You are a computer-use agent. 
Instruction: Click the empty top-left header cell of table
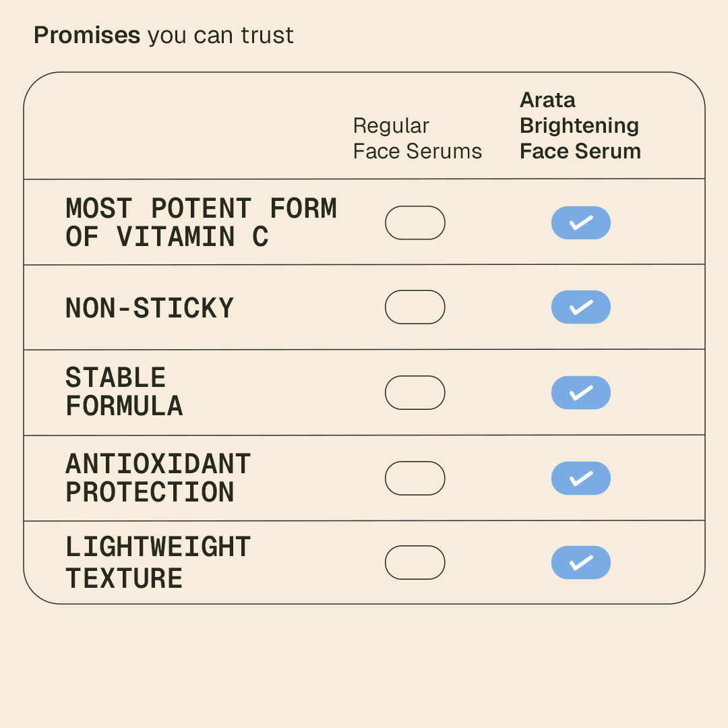182,128
